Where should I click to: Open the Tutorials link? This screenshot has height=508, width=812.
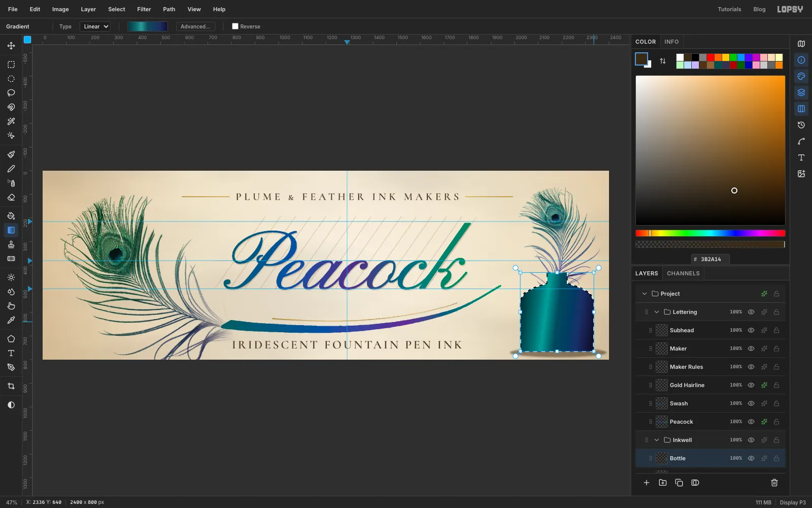click(729, 9)
